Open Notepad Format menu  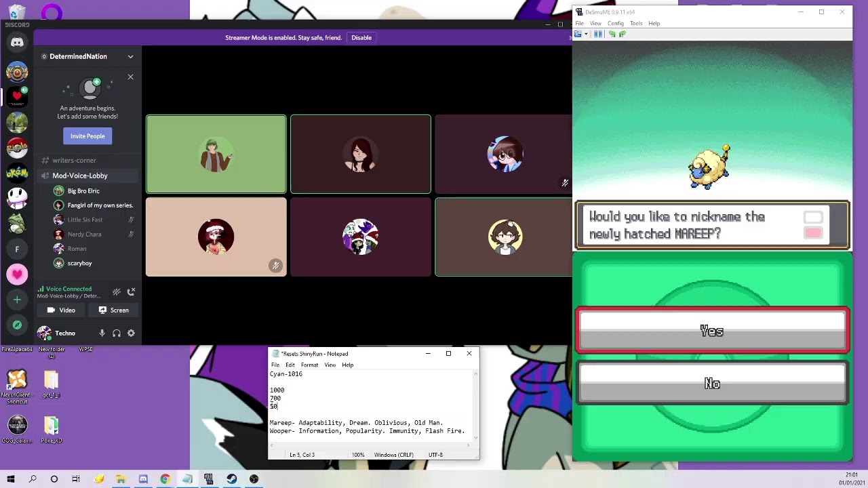309,365
